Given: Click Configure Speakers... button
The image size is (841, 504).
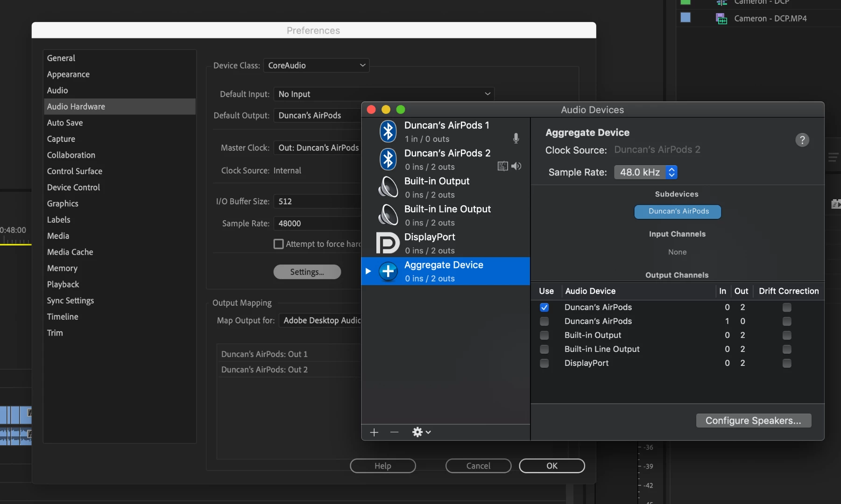Looking at the screenshot, I should point(753,420).
